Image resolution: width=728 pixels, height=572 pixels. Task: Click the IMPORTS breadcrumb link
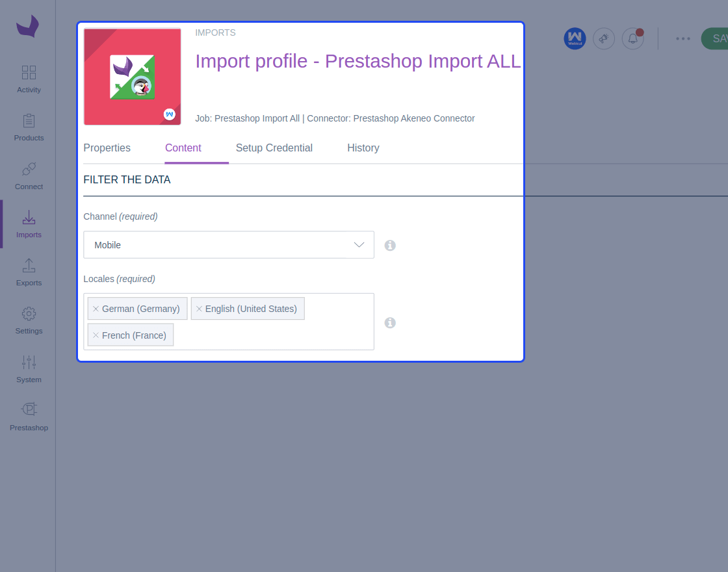215,32
